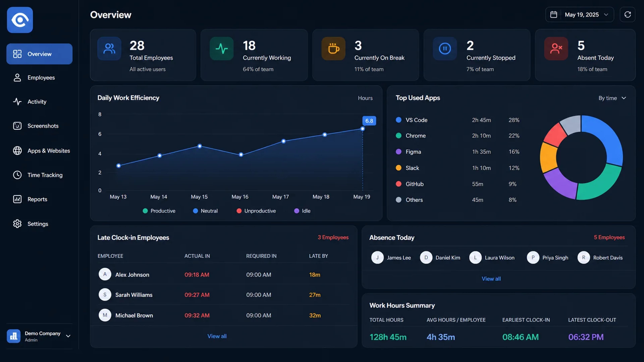This screenshot has width=644, height=362.
Task: Open the Activity section
Action: pyautogui.click(x=40, y=101)
